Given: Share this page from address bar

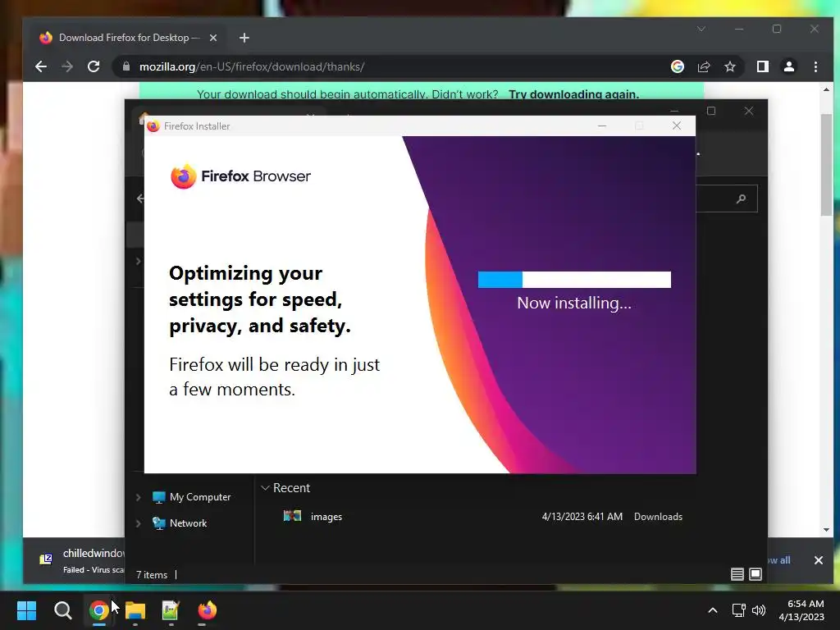Looking at the screenshot, I should point(703,66).
